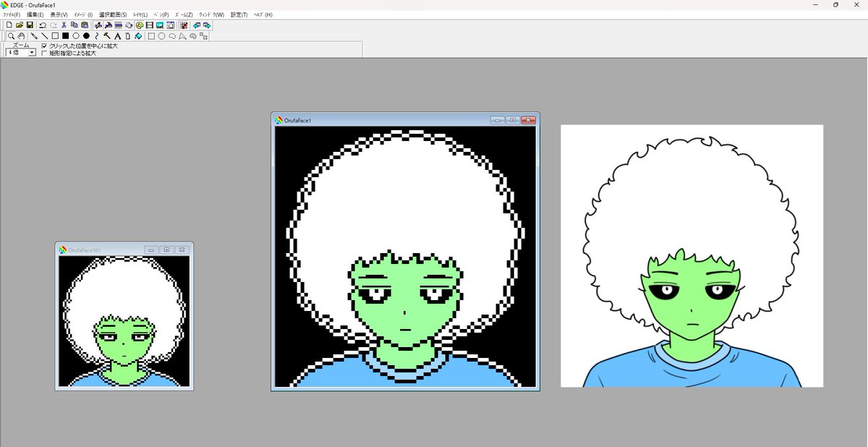The image size is (868, 447).
Task: Open the color palette icon in toolbar
Action: [139, 25]
